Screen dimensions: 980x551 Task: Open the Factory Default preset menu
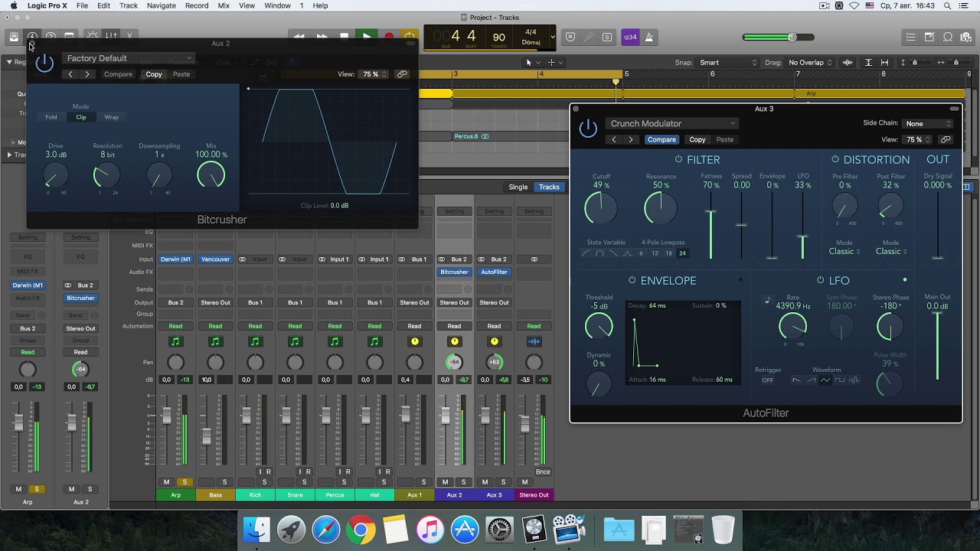click(129, 58)
